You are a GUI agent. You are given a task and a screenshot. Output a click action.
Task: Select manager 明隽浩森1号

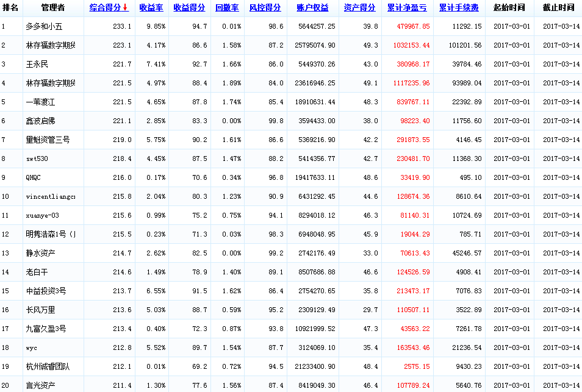pyautogui.click(x=51, y=234)
